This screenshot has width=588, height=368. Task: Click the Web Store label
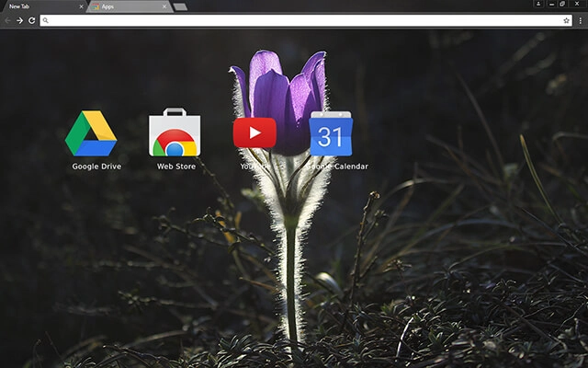tap(176, 167)
